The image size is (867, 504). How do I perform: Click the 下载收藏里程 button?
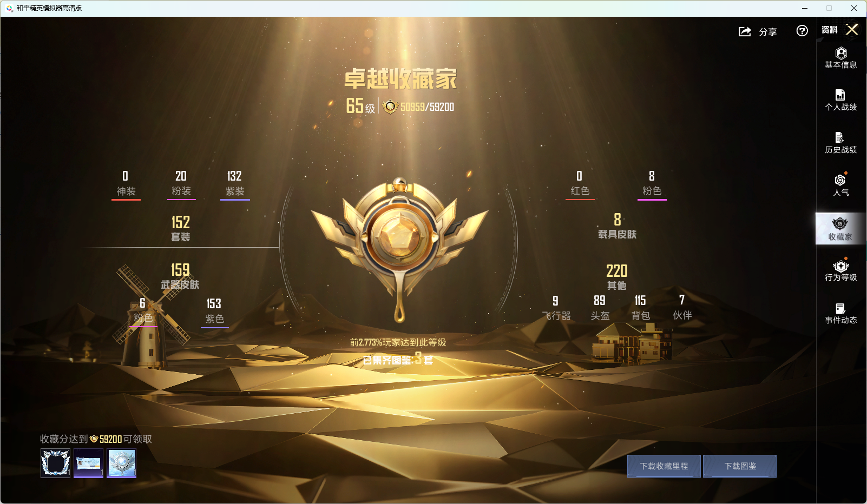coord(664,466)
